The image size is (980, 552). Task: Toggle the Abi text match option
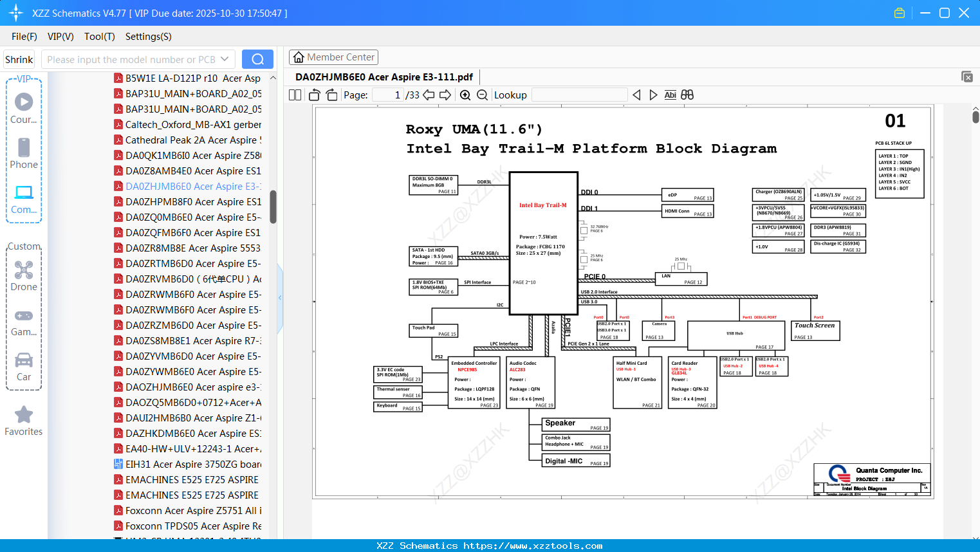click(x=670, y=95)
